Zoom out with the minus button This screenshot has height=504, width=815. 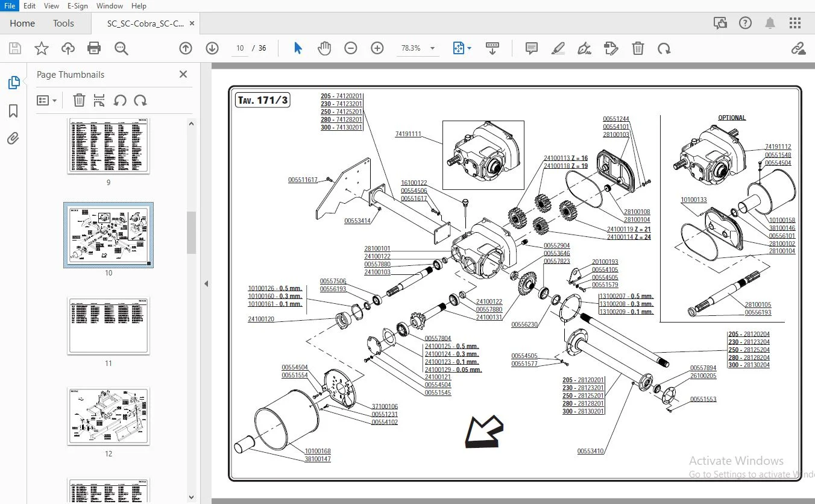point(351,48)
